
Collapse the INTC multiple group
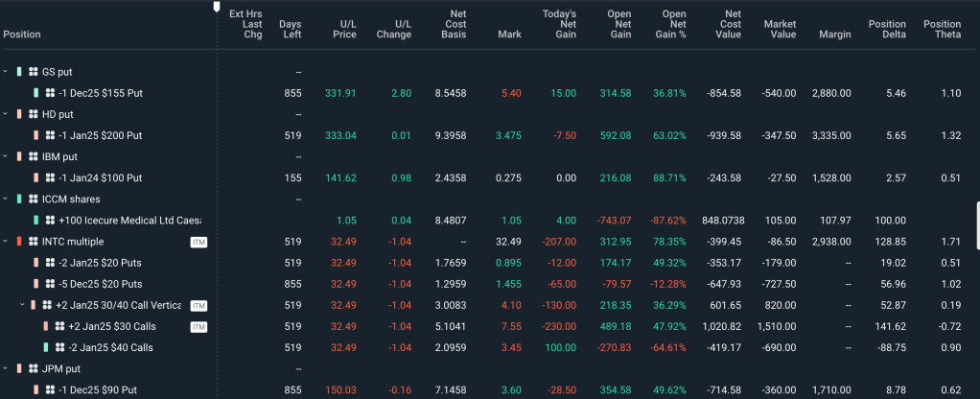pyautogui.click(x=6, y=242)
